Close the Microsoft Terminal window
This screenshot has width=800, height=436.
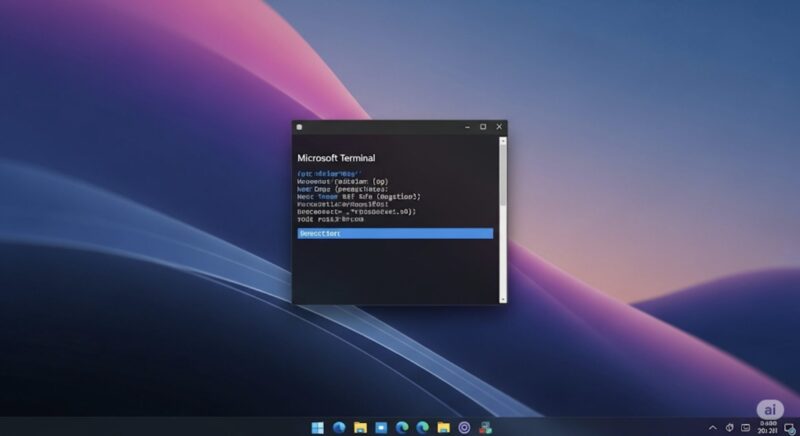coord(499,126)
